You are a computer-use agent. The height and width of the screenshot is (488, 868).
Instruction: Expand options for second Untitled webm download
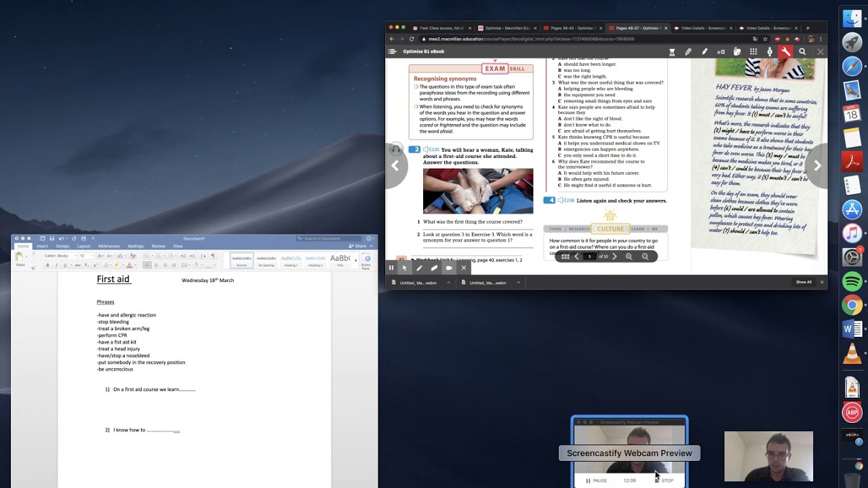click(519, 282)
